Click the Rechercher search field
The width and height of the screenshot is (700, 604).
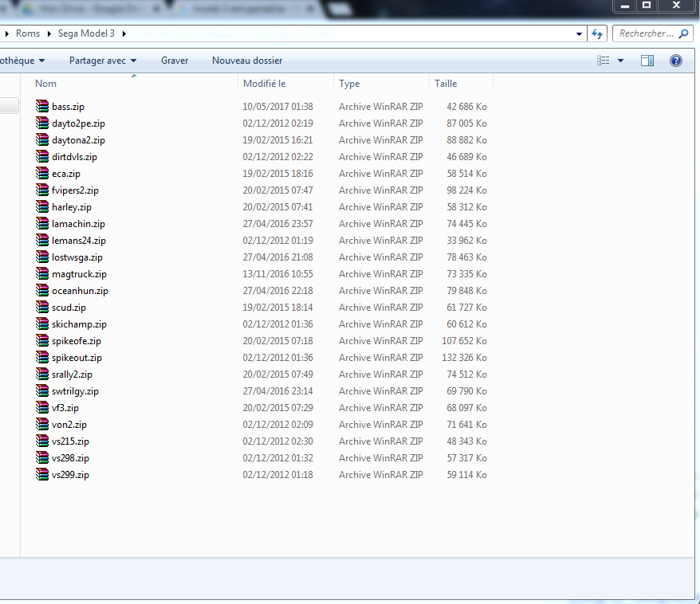tap(647, 33)
